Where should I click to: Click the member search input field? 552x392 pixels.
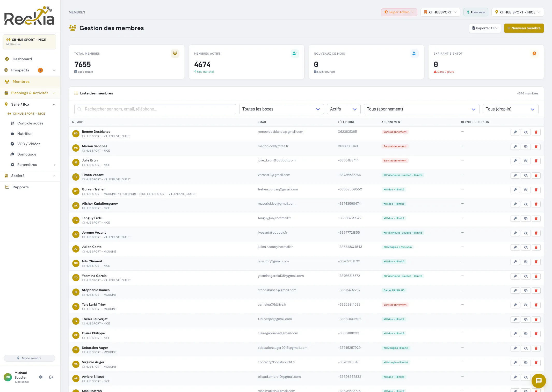tap(155, 109)
